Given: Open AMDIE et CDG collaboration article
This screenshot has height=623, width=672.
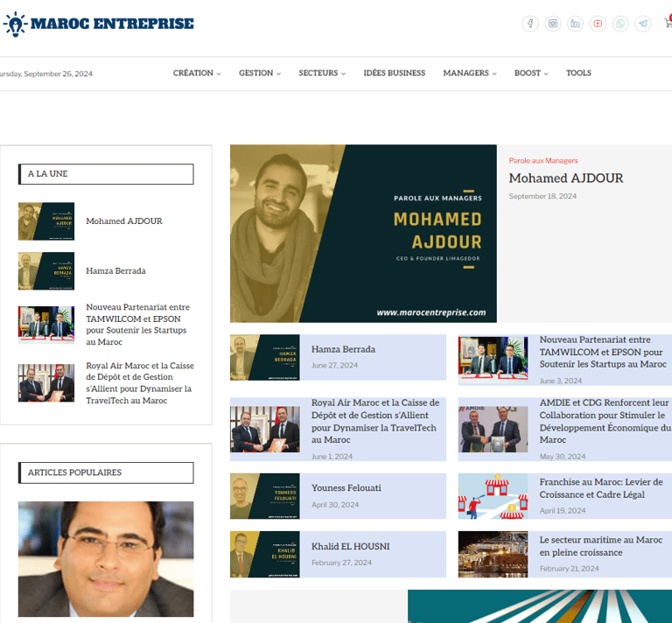Looking at the screenshot, I should [x=605, y=421].
